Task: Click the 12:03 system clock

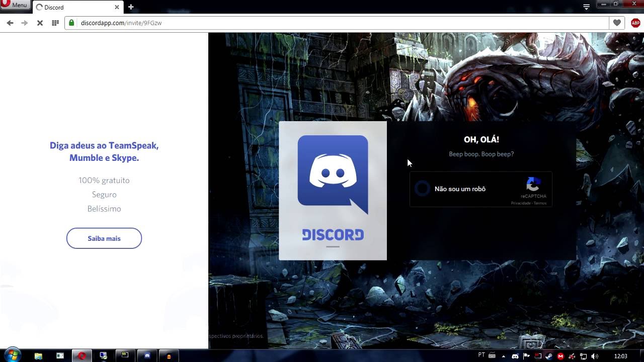Action: pos(620,356)
